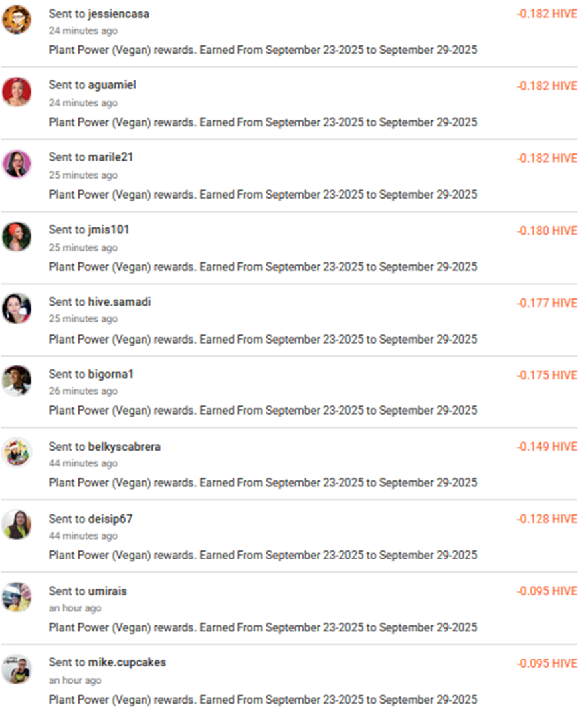Click the -0.149 HIVE transfer amount
The image size is (588, 711).
(x=547, y=447)
